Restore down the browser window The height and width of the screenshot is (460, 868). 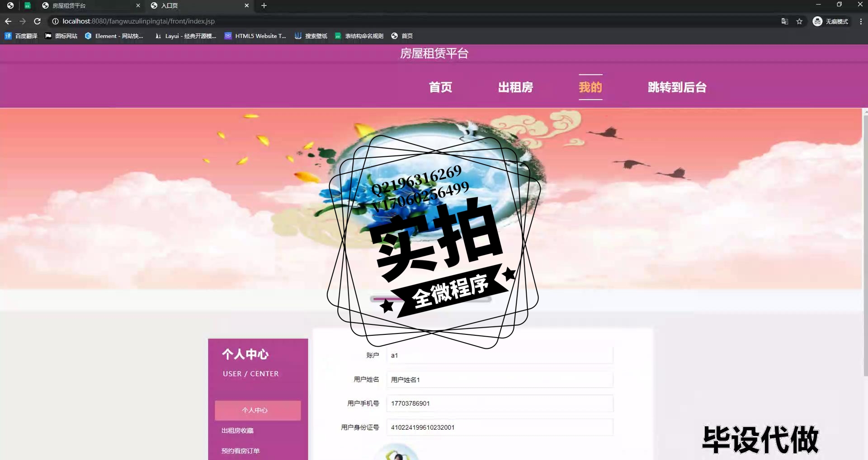[x=839, y=5]
